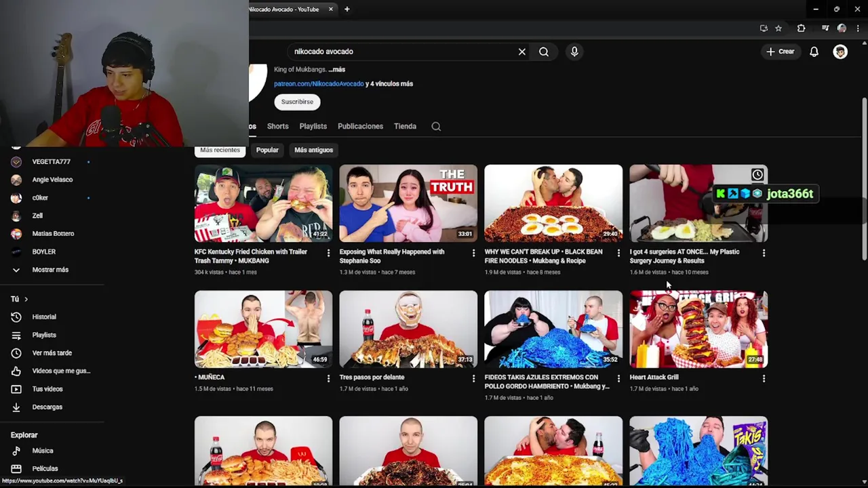Open Playlists in the sidebar
Viewport: 868px width, 488px height.
pyautogui.click(x=44, y=335)
